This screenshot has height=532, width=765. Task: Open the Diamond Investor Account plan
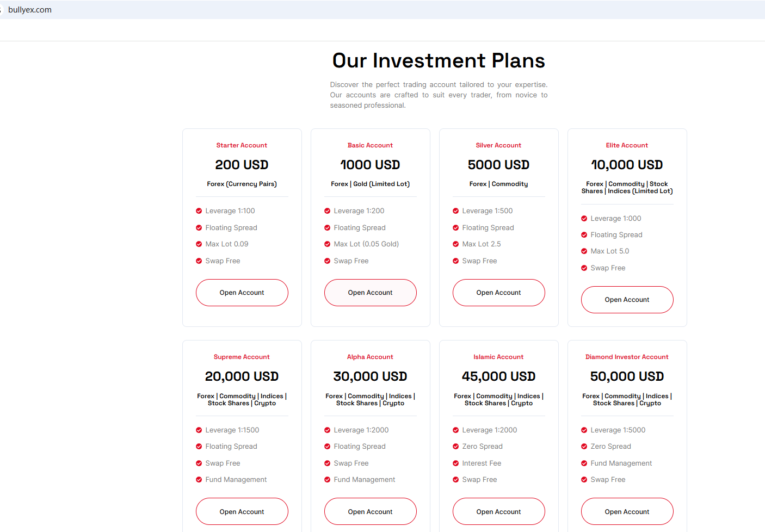click(x=627, y=512)
